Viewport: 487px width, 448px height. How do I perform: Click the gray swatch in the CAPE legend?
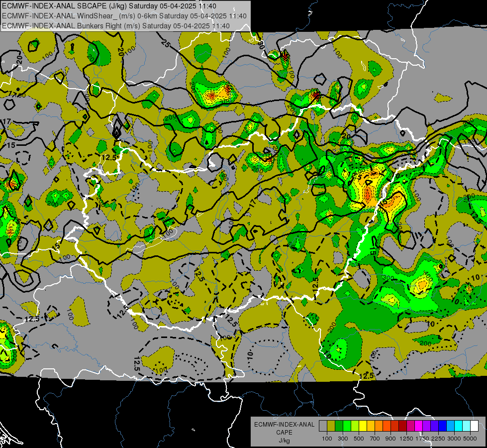coord(323,426)
